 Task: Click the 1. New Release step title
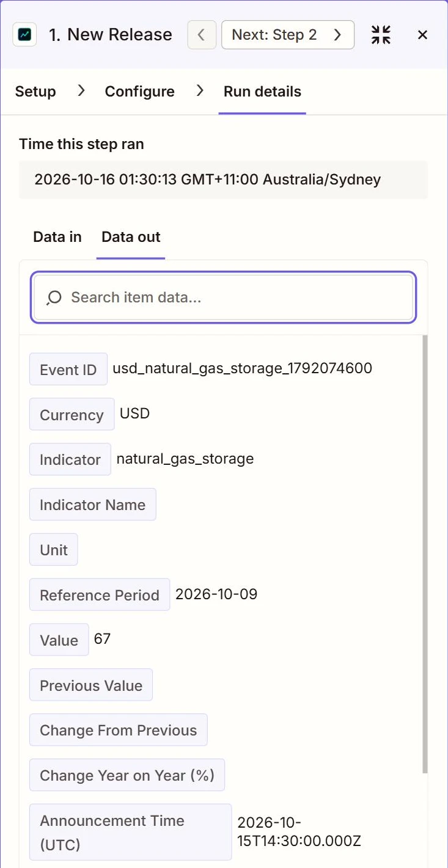pos(111,35)
